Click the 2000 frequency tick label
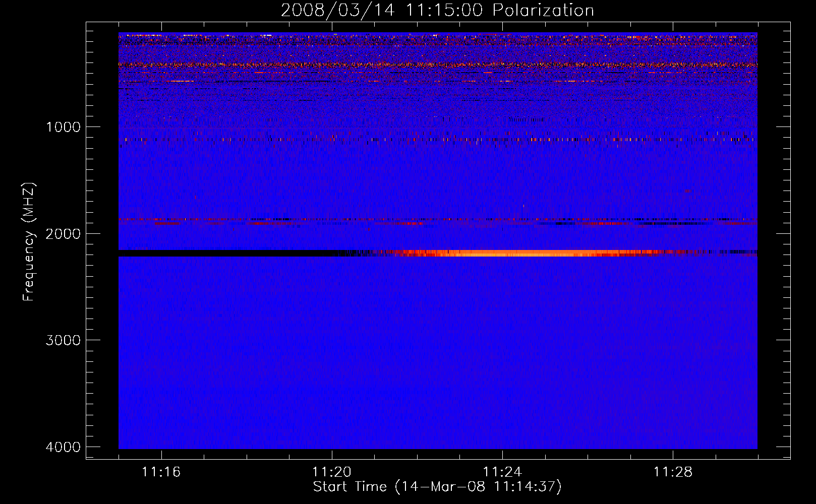Image resolution: width=816 pixels, height=504 pixels. click(x=63, y=234)
